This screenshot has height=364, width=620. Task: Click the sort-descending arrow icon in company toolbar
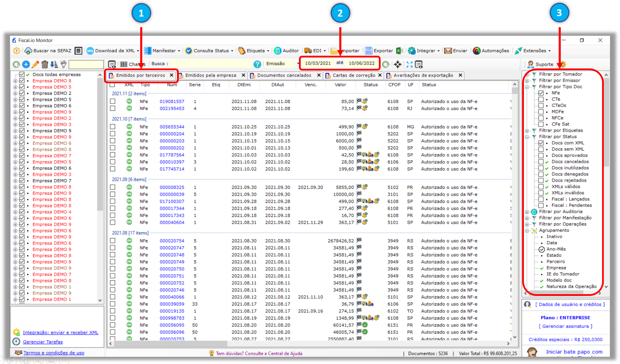[54, 64]
